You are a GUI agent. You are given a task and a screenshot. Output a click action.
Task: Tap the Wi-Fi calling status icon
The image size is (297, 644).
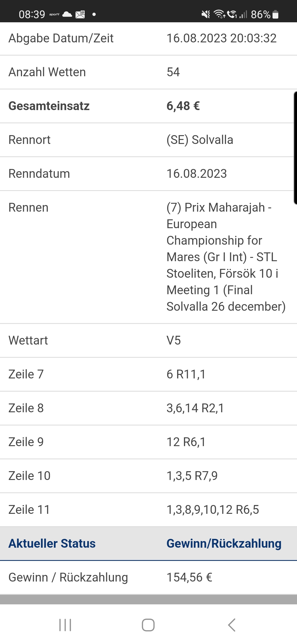[232, 14]
